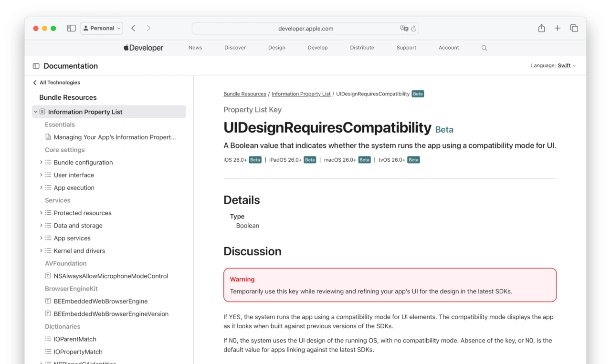This screenshot has width=611, height=364.
Task: Expand the Protected resources item
Action: click(41, 213)
